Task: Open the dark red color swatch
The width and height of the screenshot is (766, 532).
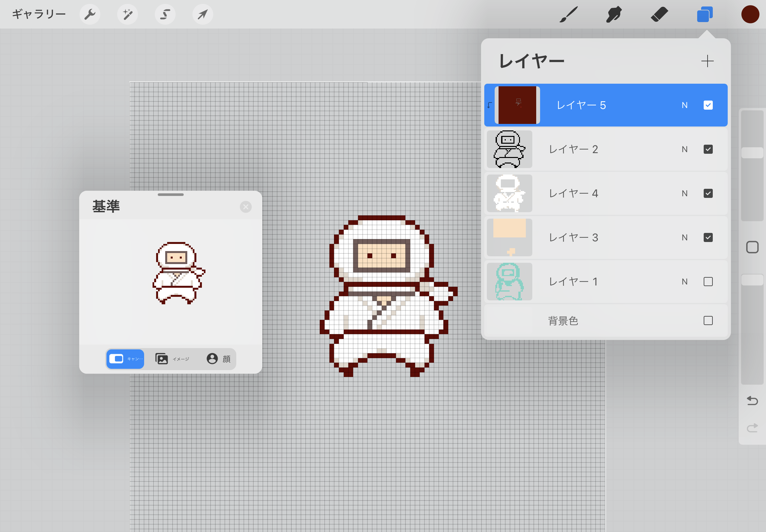Action: (750, 14)
